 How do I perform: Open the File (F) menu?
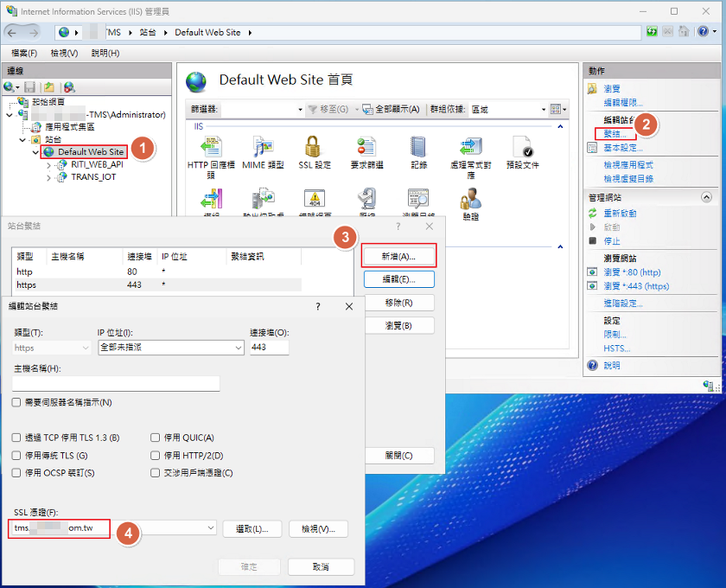pyautogui.click(x=24, y=54)
